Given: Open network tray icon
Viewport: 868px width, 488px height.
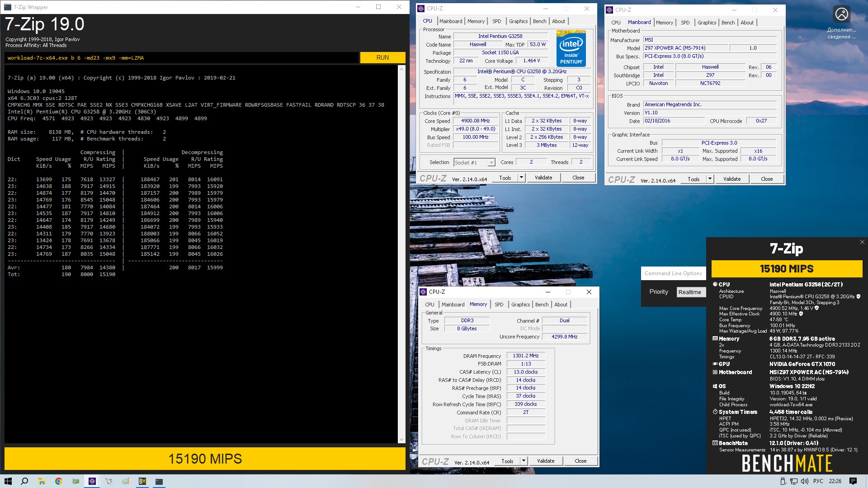Looking at the screenshot, I should [x=794, y=481].
